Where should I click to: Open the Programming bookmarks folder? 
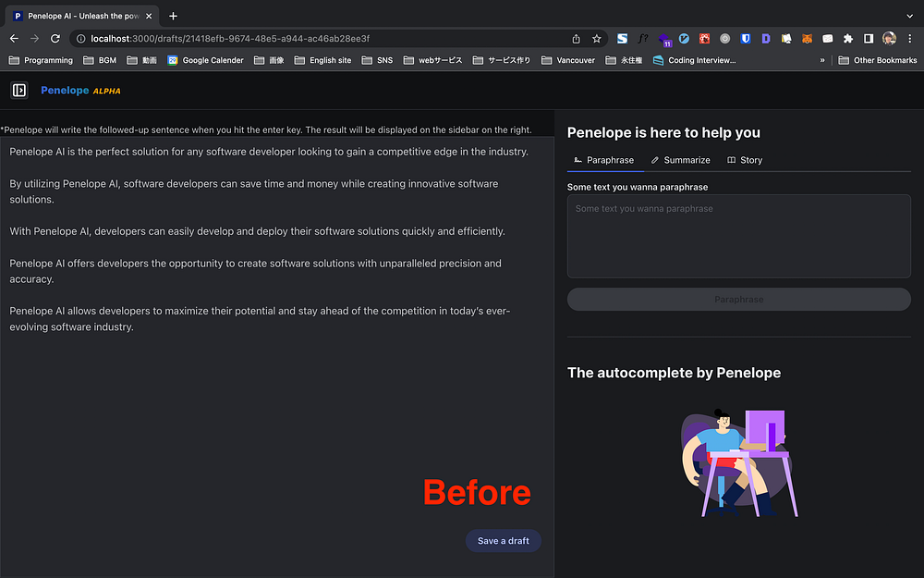pos(41,60)
